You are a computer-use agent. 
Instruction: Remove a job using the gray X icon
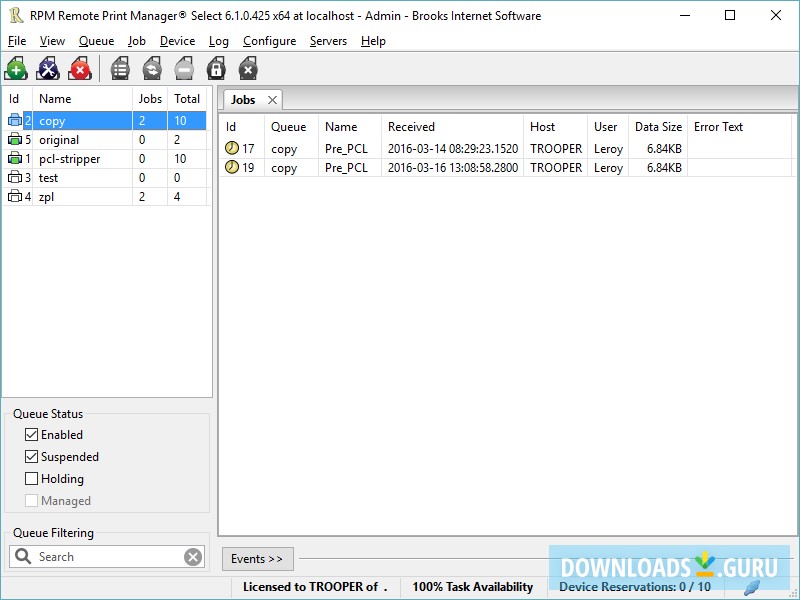[x=247, y=68]
